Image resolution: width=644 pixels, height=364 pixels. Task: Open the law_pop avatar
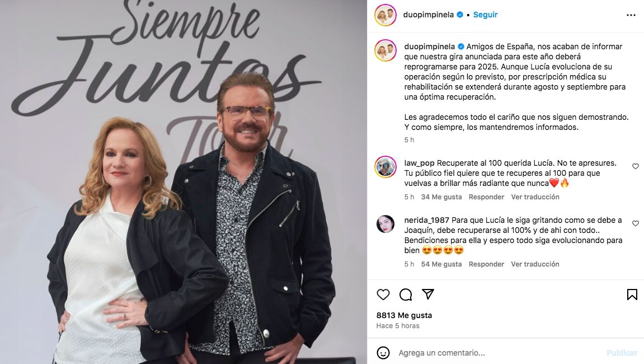point(386,166)
